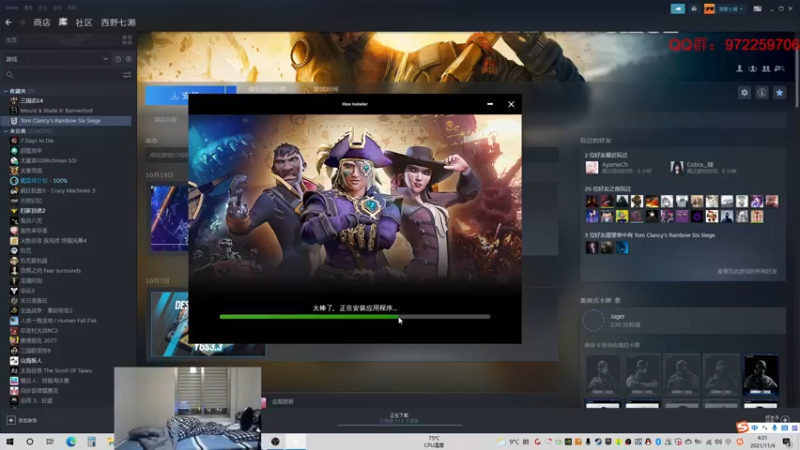Viewport: 800px width, 450px height.
Task: Select Crazy Machines 3 entry
Action: [57, 191]
